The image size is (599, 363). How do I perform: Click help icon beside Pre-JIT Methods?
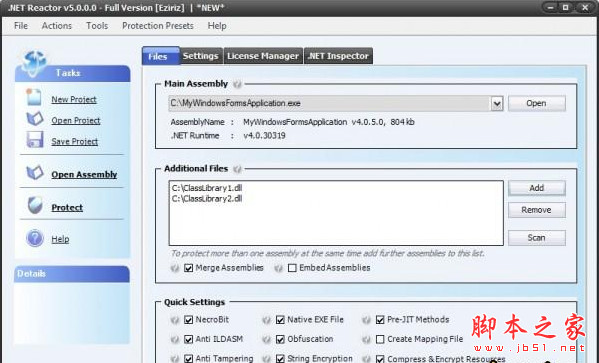coord(366,320)
